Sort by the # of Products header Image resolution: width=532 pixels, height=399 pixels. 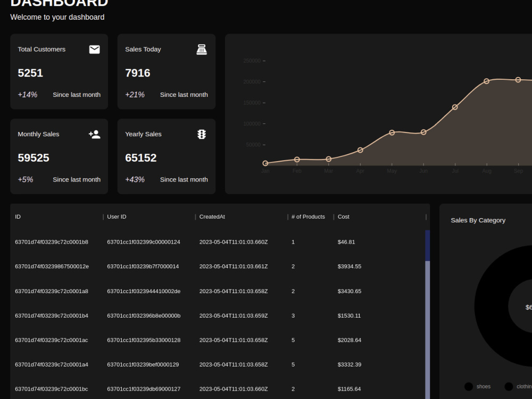308,217
